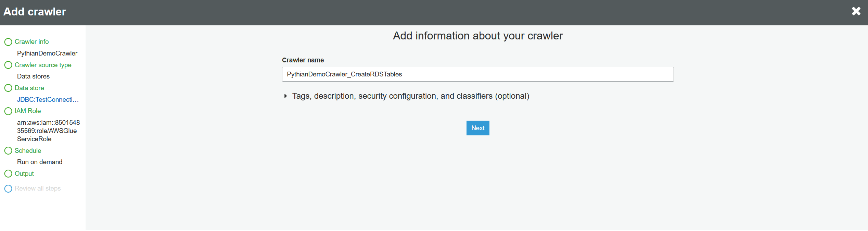This screenshot has width=868, height=231.
Task: Click the circle icon beside Crawler source type
Action: coord(8,65)
